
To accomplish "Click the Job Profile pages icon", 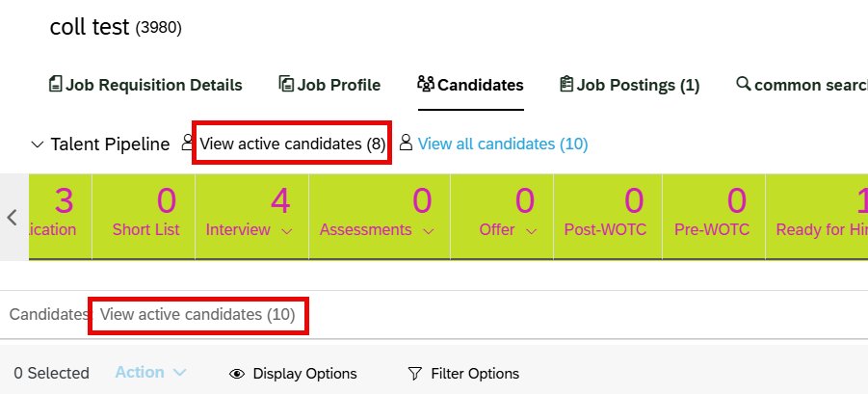I will (x=286, y=84).
